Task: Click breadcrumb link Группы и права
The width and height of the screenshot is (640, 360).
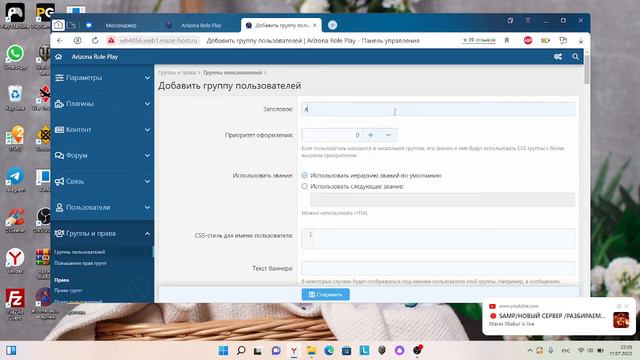Action: [x=177, y=73]
